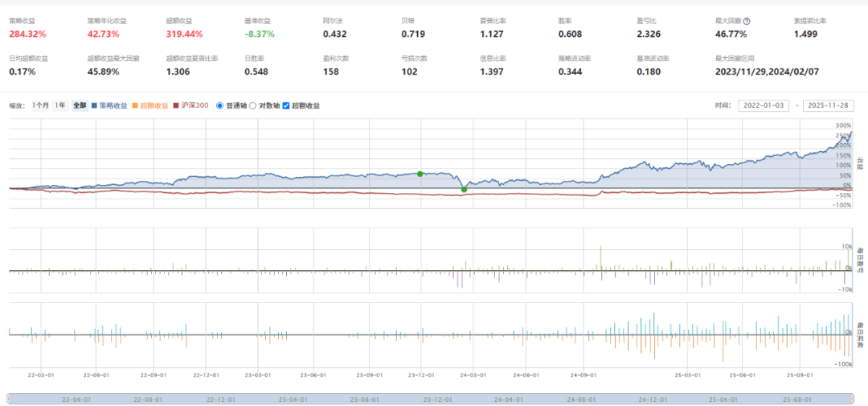Click the 超额收益 value 319.44%

[x=185, y=34]
